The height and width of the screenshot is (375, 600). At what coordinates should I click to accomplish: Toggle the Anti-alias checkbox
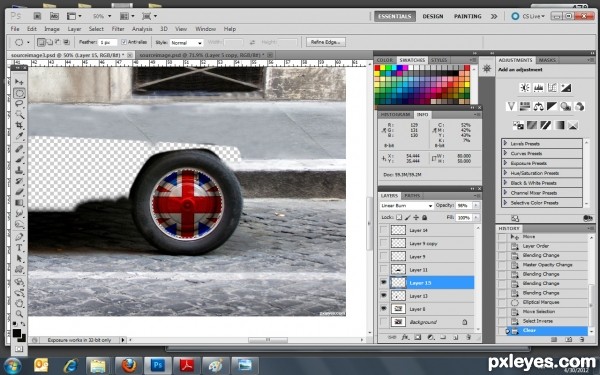pos(124,42)
